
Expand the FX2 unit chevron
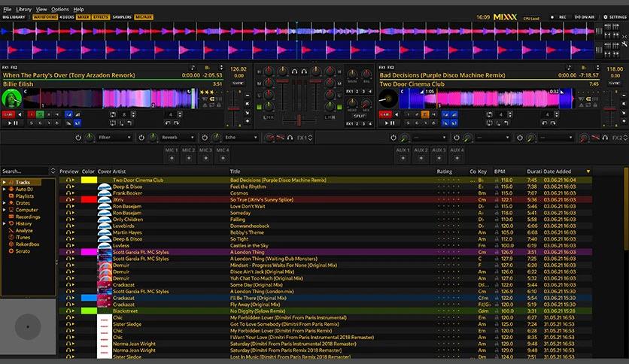pyautogui.click(x=625, y=138)
